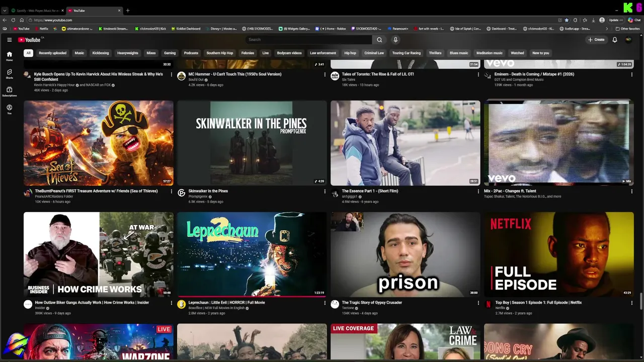Open Shorts in the sidebar
644x362 pixels.
coord(9,74)
